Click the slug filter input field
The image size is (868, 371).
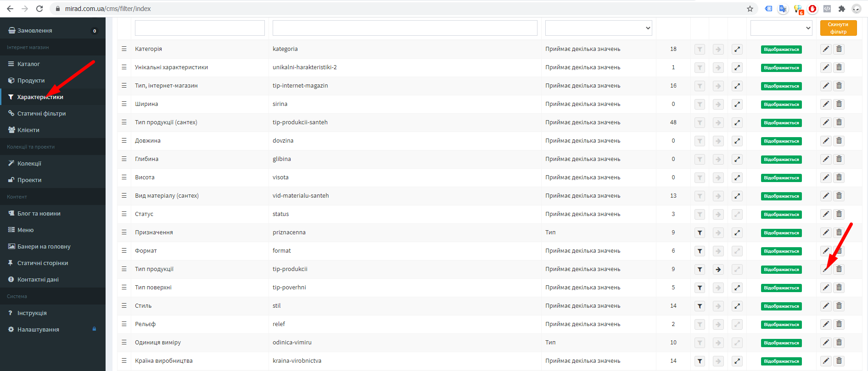pyautogui.click(x=405, y=28)
